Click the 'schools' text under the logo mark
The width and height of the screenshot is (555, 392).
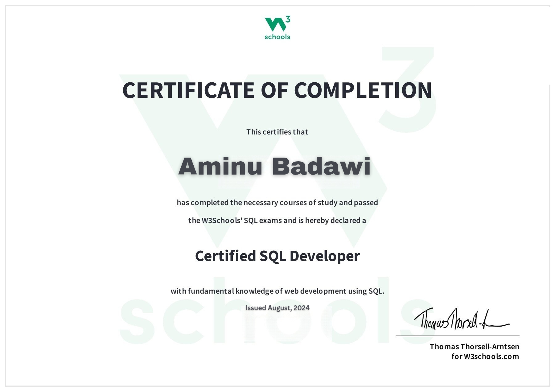277,37
